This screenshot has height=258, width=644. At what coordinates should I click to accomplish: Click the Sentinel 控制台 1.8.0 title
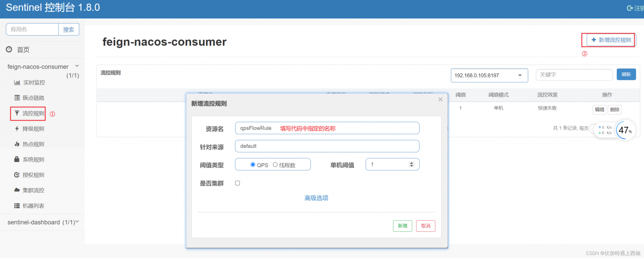point(53,8)
